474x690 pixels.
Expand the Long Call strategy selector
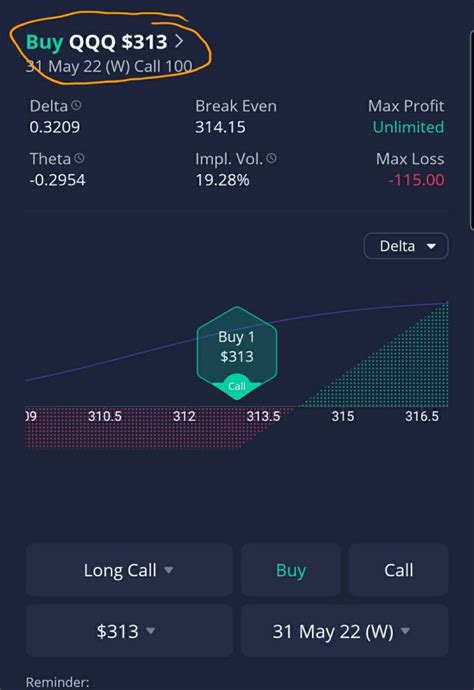[129, 570]
